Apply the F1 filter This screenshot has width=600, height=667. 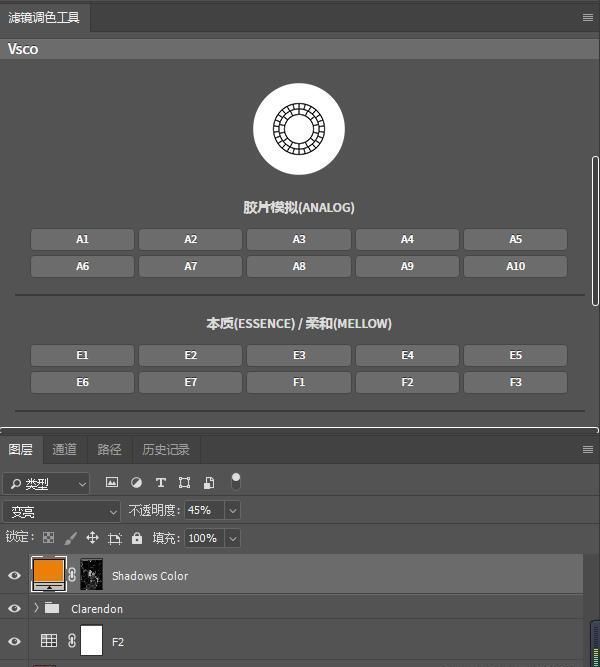(x=299, y=382)
